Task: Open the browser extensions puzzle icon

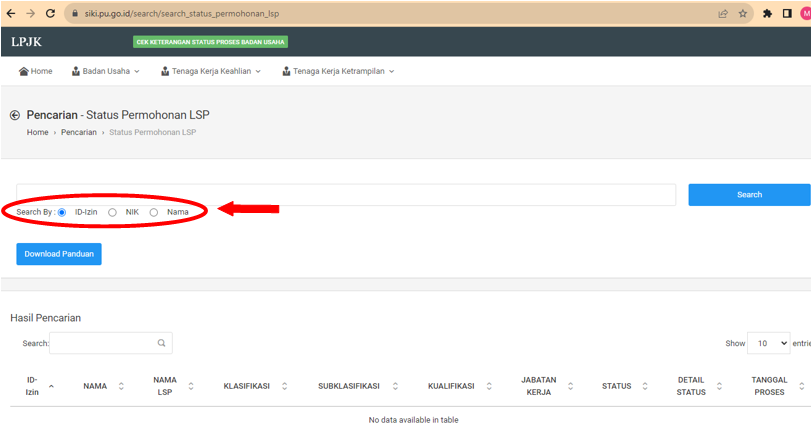Action: (x=768, y=14)
